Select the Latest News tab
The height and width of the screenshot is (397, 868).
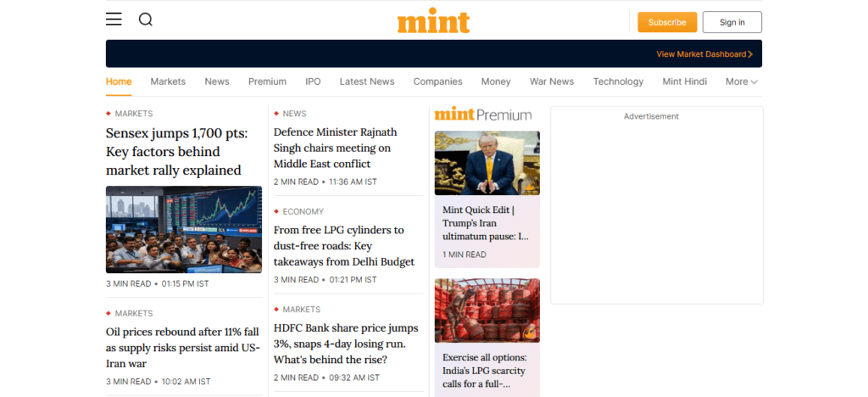(x=366, y=81)
